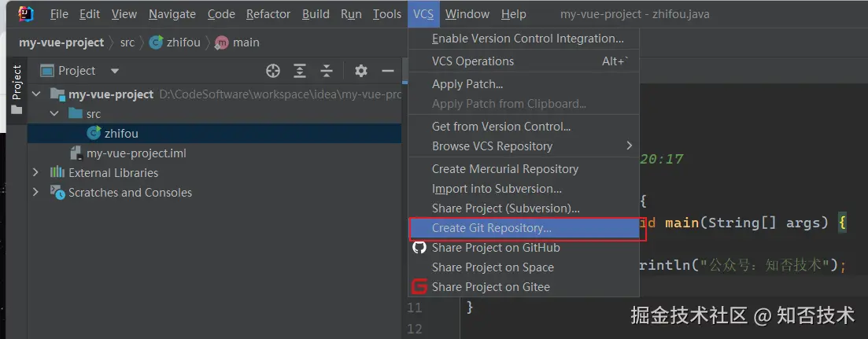The width and height of the screenshot is (868, 339).
Task: Click Enable Version Control Integration
Action: tap(527, 39)
